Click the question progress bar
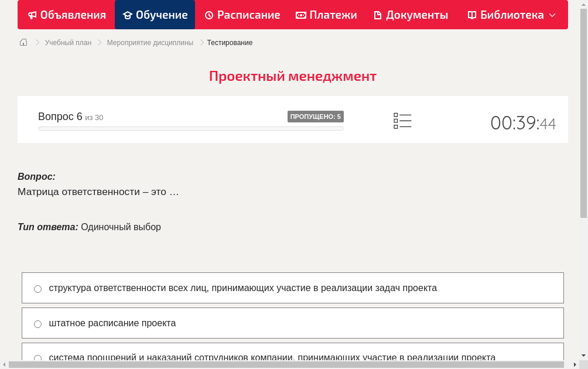 click(x=190, y=128)
